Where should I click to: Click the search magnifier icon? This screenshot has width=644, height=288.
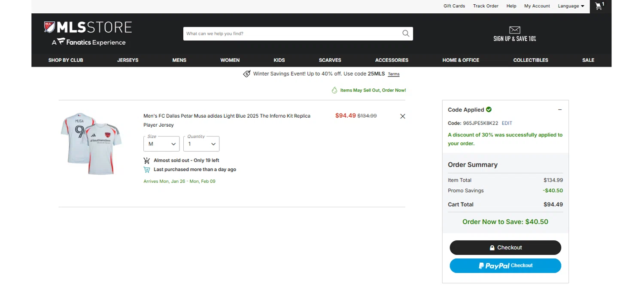(406, 33)
